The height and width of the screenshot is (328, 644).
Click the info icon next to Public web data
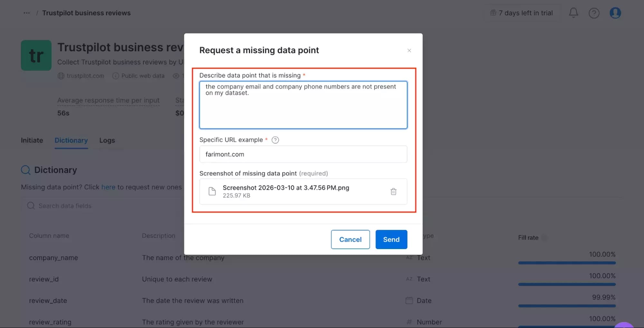(x=115, y=76)
